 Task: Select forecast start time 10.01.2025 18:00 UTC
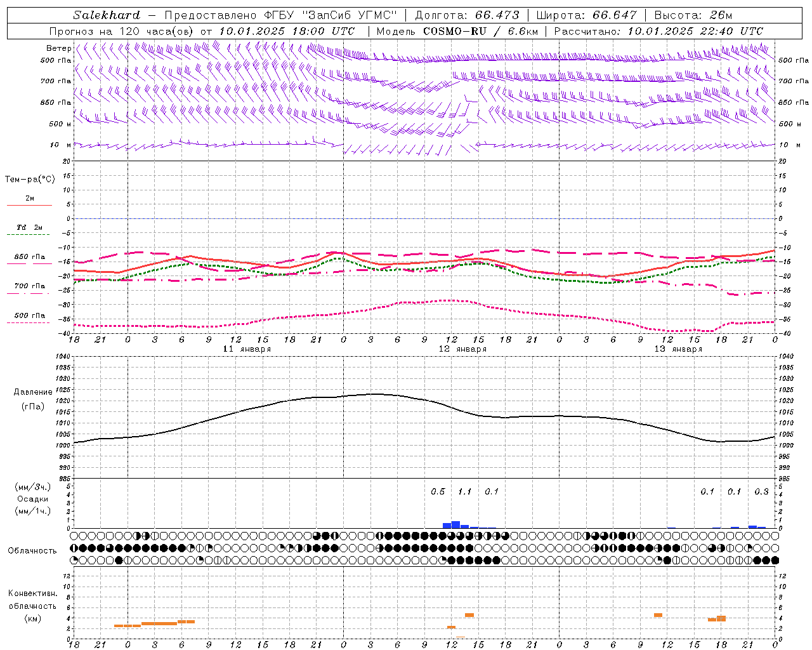point(287,31)
